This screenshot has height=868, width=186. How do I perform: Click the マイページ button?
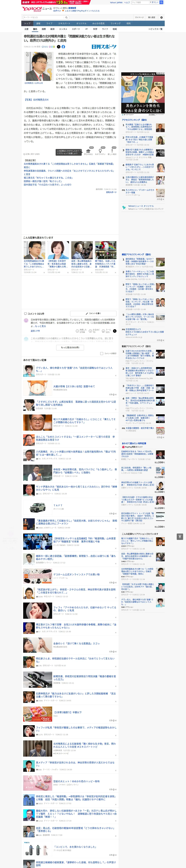(x=139, y=18)
